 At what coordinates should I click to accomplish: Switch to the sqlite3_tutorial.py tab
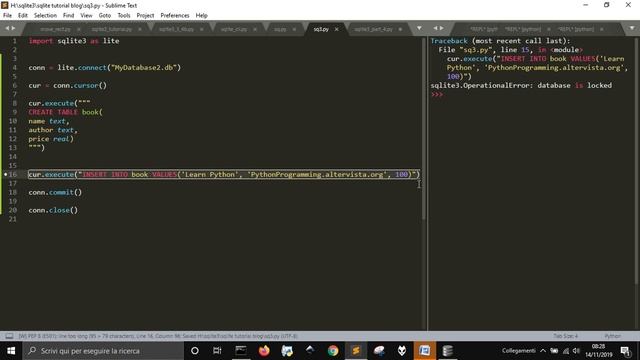(111, 29)
